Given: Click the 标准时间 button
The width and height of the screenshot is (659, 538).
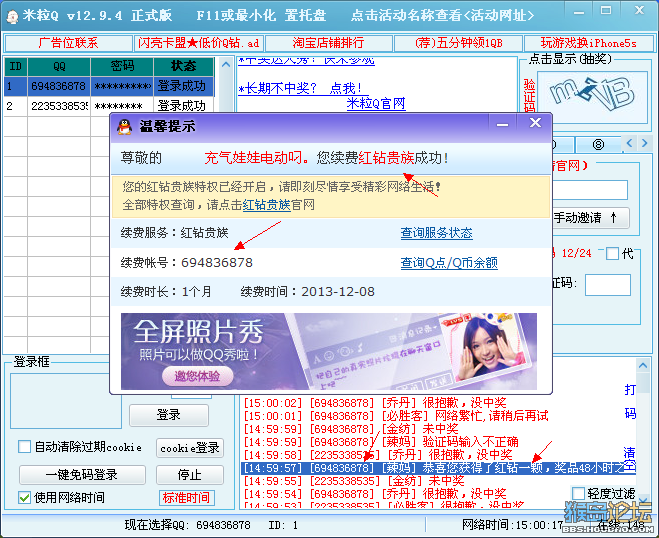Looking at the screenshot, I should point(187,498).
